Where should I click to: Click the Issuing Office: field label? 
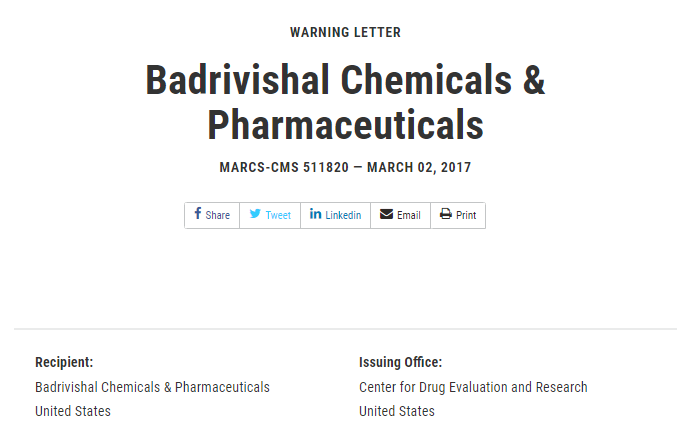(400, 362)
